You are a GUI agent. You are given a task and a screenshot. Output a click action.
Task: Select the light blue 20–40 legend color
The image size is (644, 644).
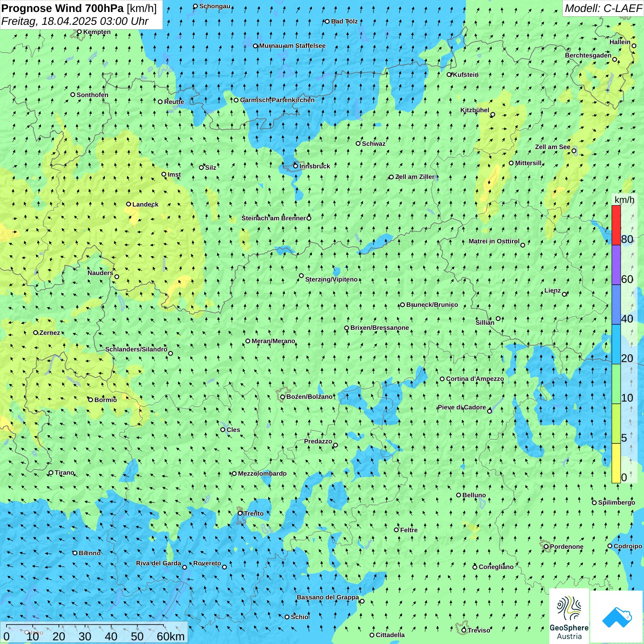[x=616, y=345]
